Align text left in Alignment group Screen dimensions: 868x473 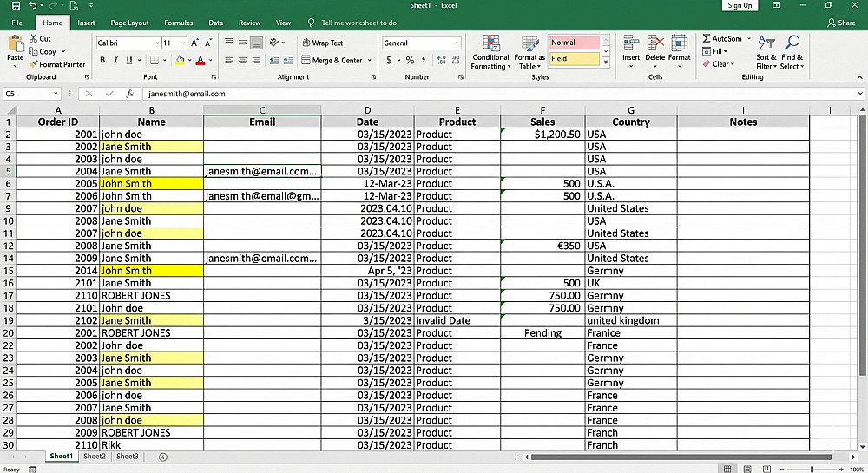pos(228,60)
